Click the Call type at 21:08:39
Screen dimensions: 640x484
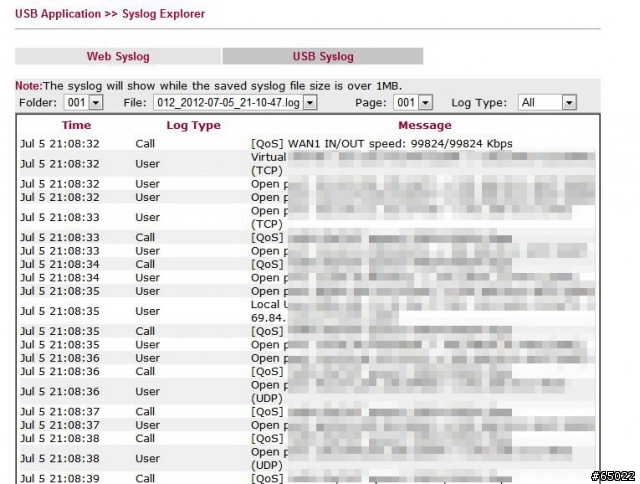(x=145, y=478)
